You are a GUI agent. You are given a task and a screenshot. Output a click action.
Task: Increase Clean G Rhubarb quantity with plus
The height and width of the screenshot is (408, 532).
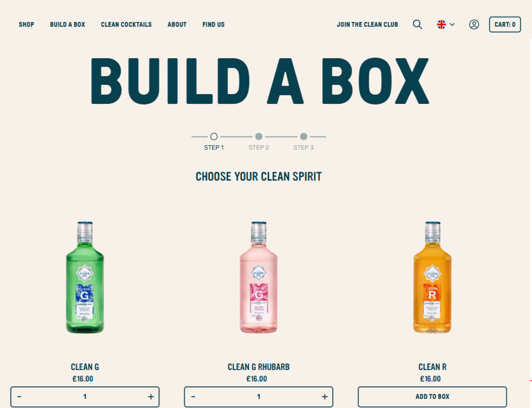(325, 396)
